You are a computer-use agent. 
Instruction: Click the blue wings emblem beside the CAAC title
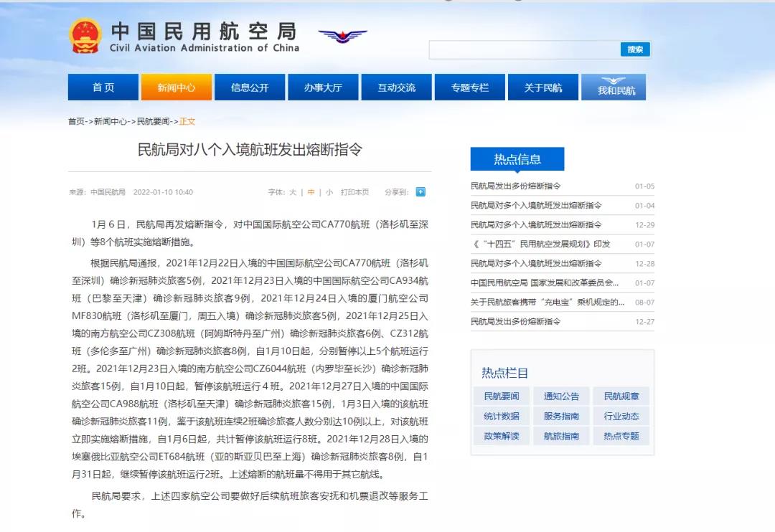point(342,37)
